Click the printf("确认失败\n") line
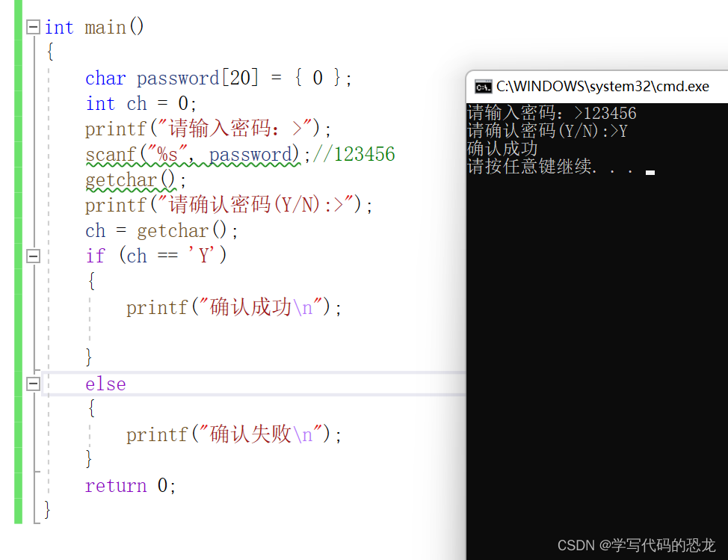The width and height of the screenshot is (728, 560). tap(233, 434)
